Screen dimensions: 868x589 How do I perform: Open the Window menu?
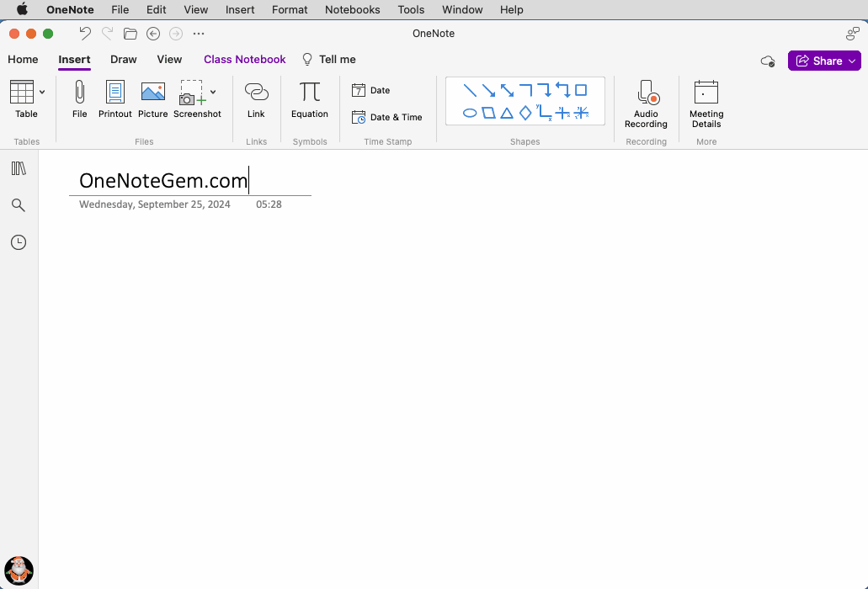coord(462,9)
